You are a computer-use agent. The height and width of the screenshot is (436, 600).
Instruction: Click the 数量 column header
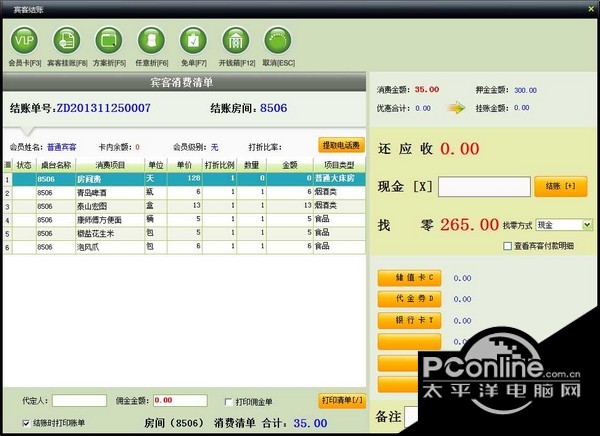click(251, 165)
